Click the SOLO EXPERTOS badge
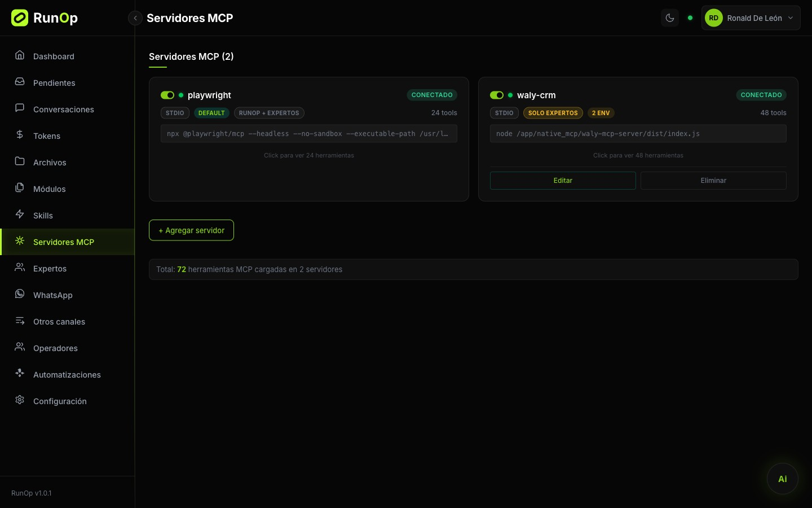Screen dimensions: 812x508 pyautogui.click(x=553, y=113)
